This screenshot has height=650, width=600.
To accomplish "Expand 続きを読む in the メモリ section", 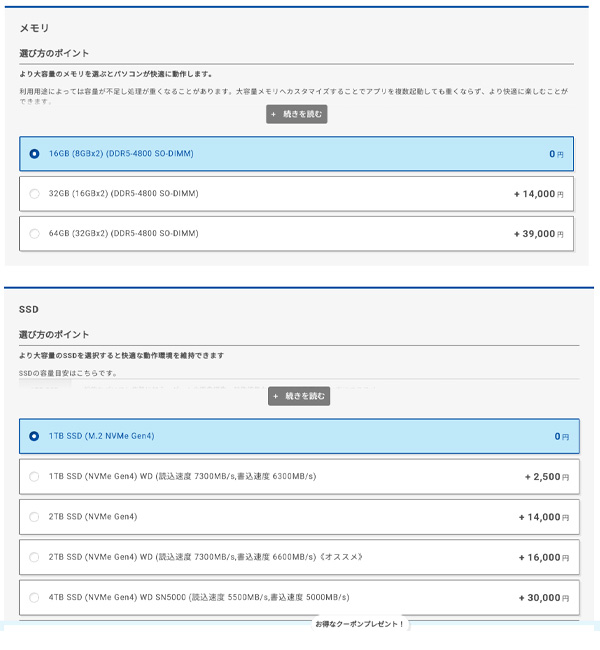I will pos(297,114).
